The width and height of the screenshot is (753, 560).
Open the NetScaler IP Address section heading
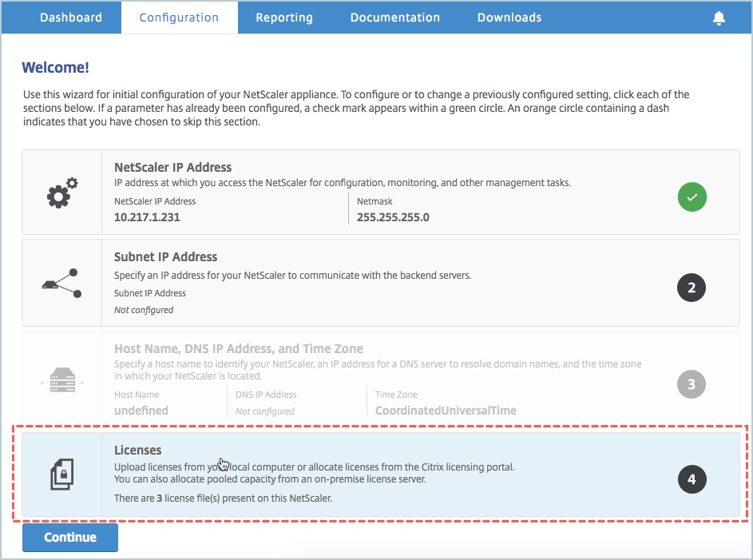[x=173, y=167]
